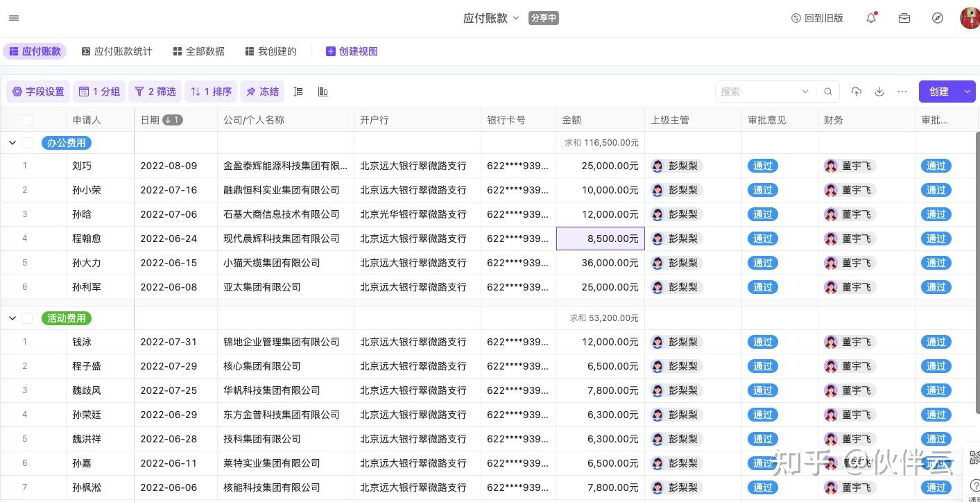Viewport: 980px width, 502px height.
Task: Toggle the select-all header checkbox
Action: coord(27,120)
